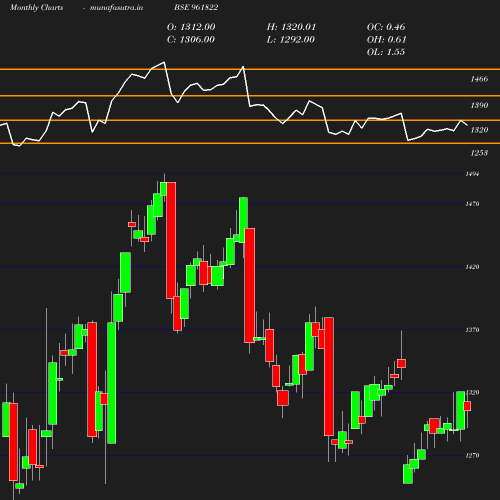Click the 1420 candlestick axis label
This screenshot has height=500, width=500.
pos(472,266)
